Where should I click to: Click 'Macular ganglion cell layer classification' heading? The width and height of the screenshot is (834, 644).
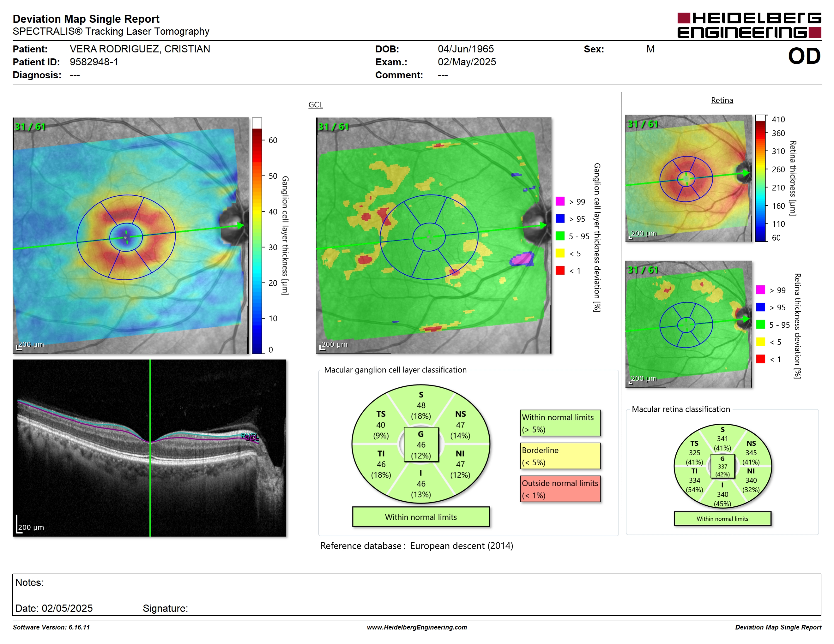click(x=395, y=370)
